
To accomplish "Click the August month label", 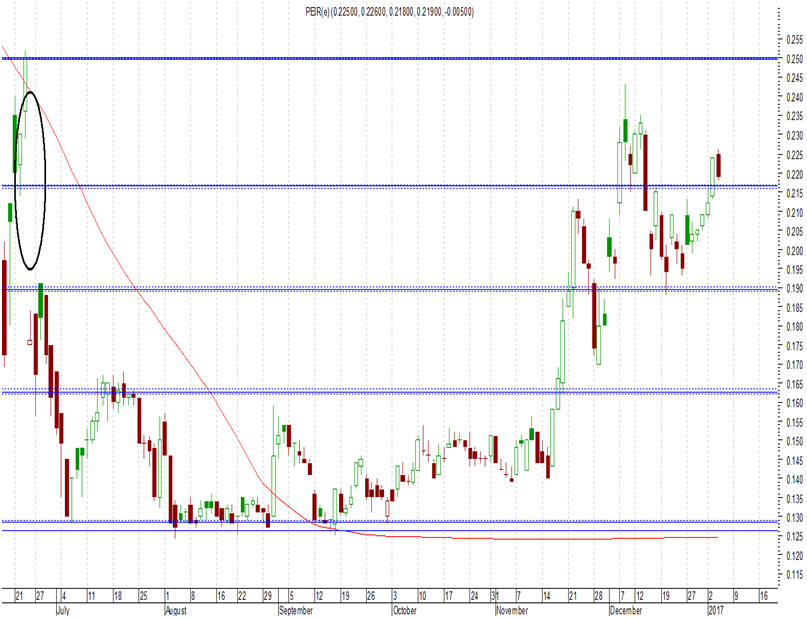I will 176,611.
